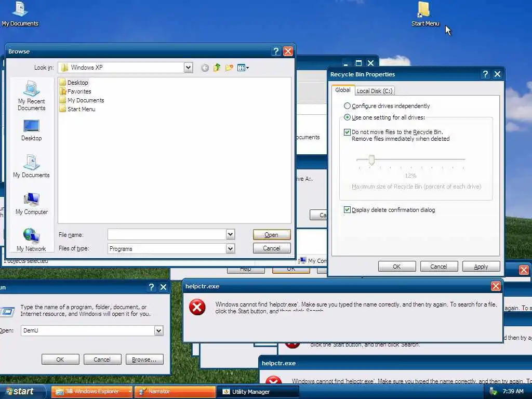Click the 7:39 AM clock
Viewport: 532px width, 399px height.
(x=513, y=391)
